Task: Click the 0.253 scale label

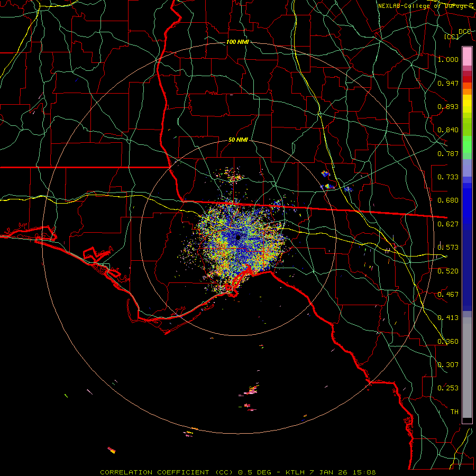Action: coord(448,388)
